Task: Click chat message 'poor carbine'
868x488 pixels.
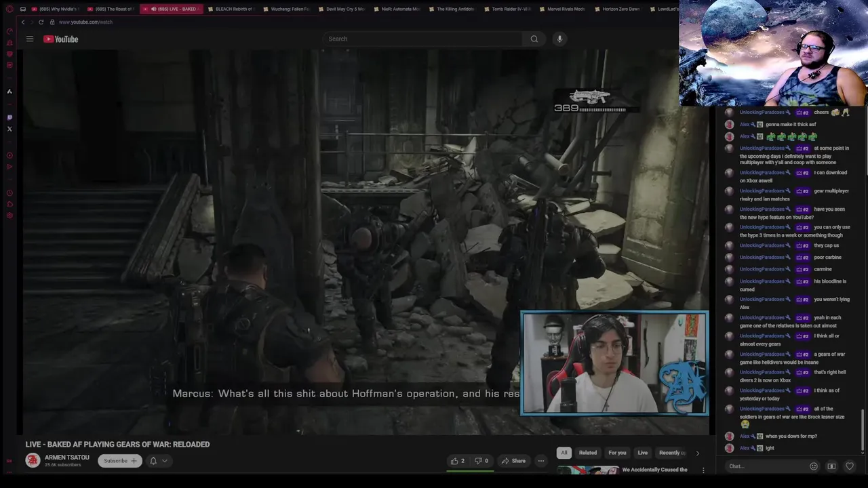Action: 827,258
